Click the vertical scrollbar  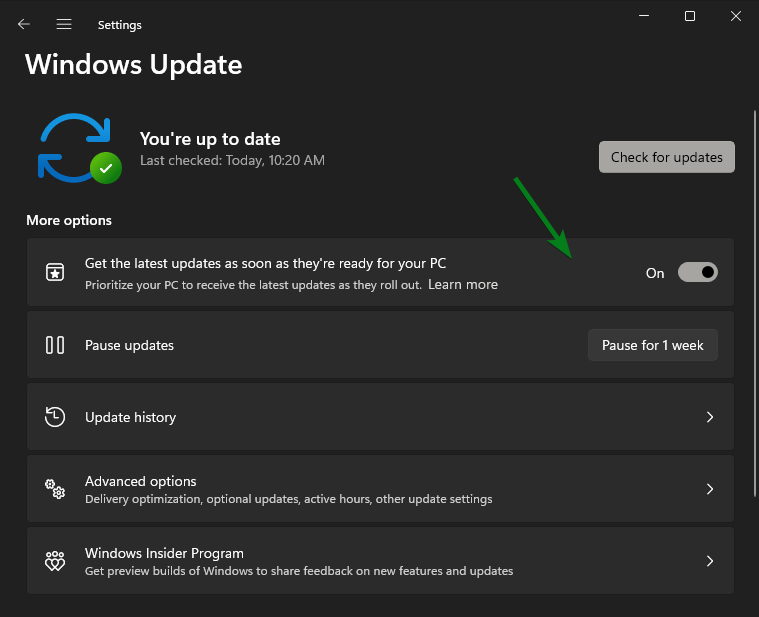click(755, 303)
